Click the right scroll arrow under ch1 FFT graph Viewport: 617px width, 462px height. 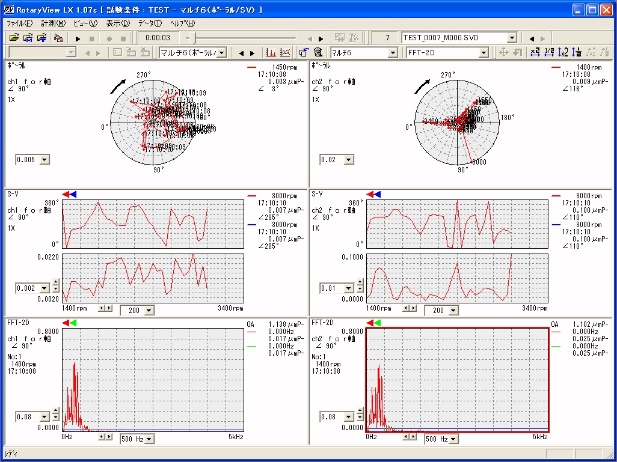[109, 437]
